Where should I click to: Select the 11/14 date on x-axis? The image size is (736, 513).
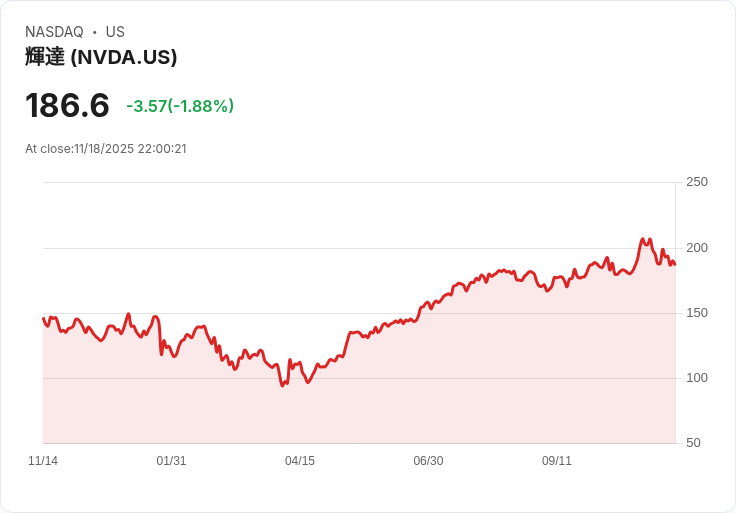(x=43, y=461)
